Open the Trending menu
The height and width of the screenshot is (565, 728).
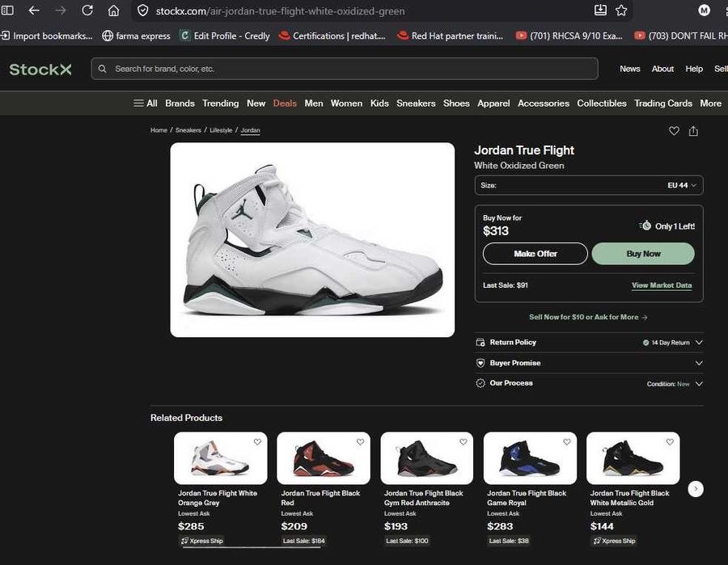click(221, 103)
